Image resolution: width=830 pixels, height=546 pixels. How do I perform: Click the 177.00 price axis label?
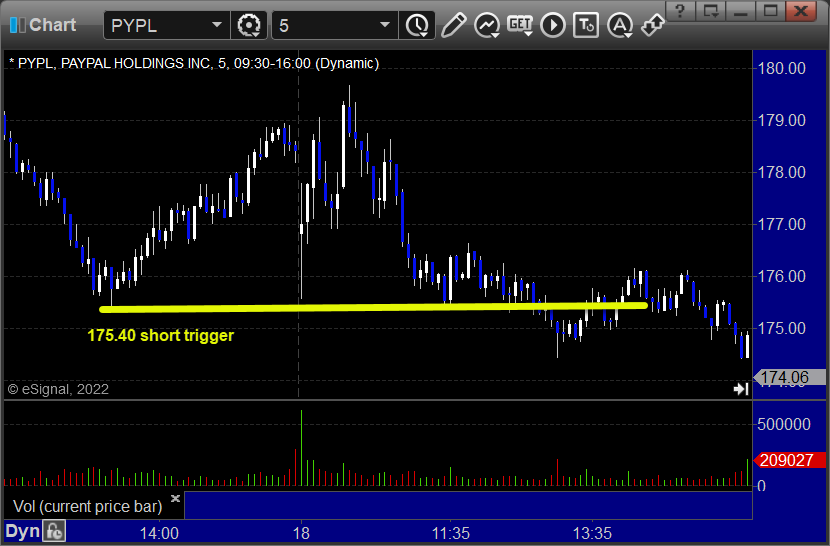coord(782,224)
